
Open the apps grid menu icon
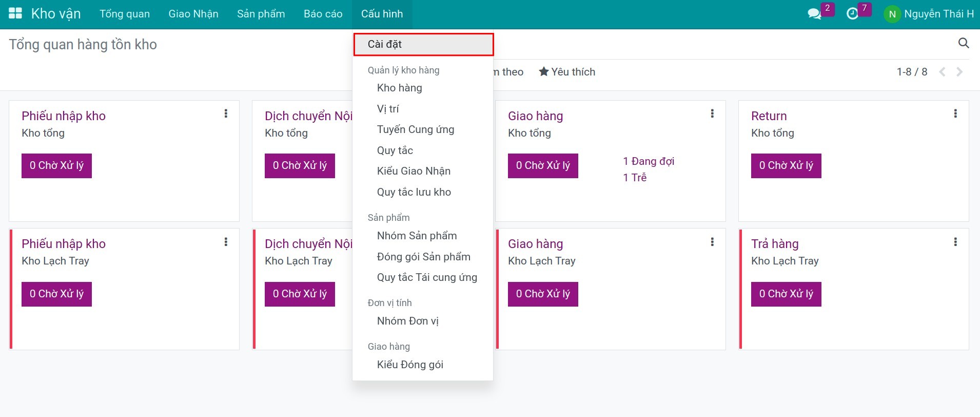15,13
